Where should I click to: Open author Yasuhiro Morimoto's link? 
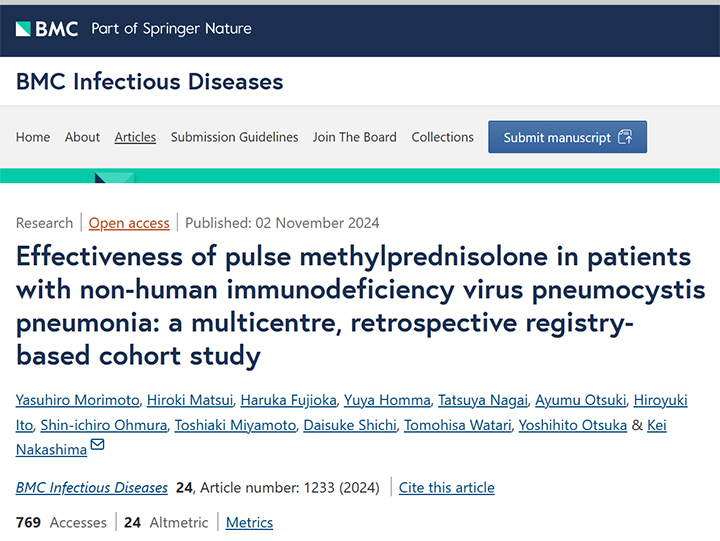[x=78, y=400]
